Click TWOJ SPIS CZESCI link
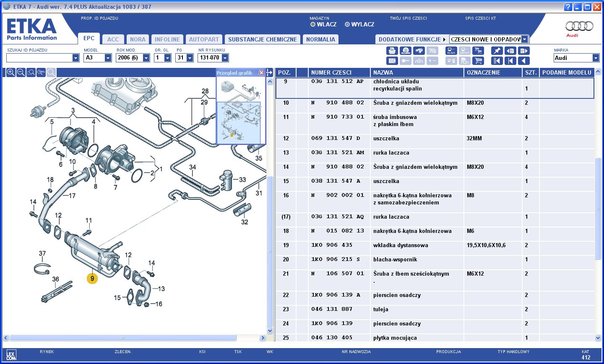The image size is (604, 364). pyautogui.click(x=408, y=18)
